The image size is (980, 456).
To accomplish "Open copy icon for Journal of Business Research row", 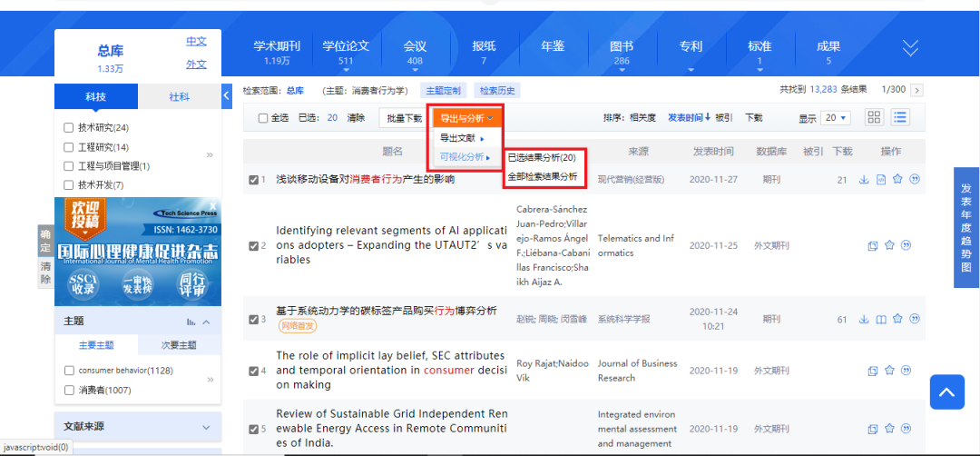I will click(x=873, y=371).
